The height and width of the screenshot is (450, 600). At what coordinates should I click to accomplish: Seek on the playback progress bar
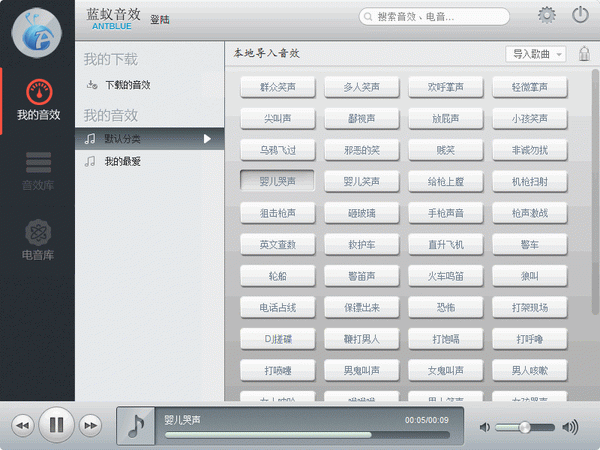pos(307,435)
